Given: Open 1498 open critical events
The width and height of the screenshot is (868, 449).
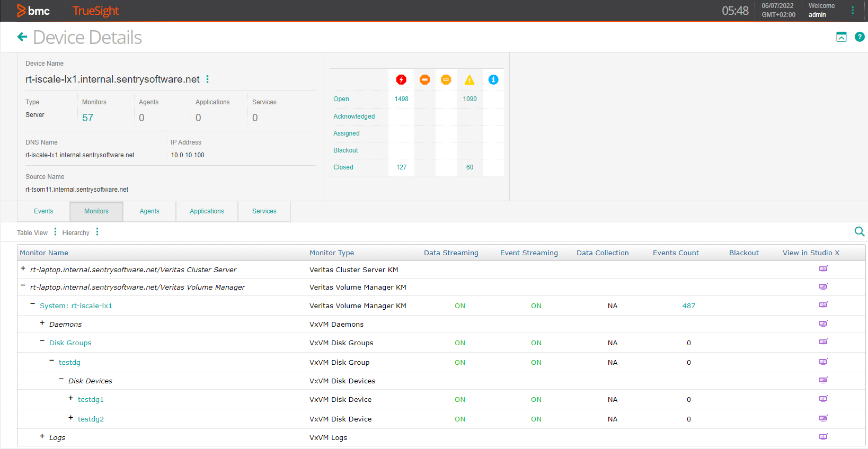Looking at the screenshot, I should click(x=402, y=99).
